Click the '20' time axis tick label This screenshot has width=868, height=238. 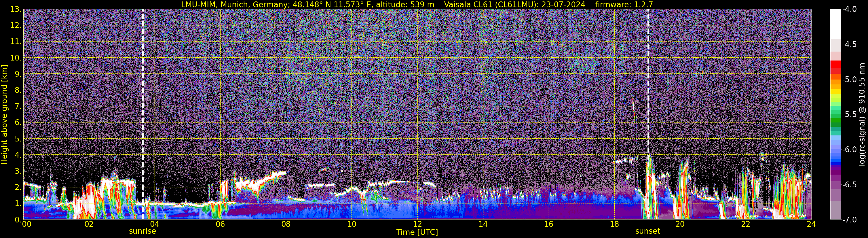coord(680,224)
